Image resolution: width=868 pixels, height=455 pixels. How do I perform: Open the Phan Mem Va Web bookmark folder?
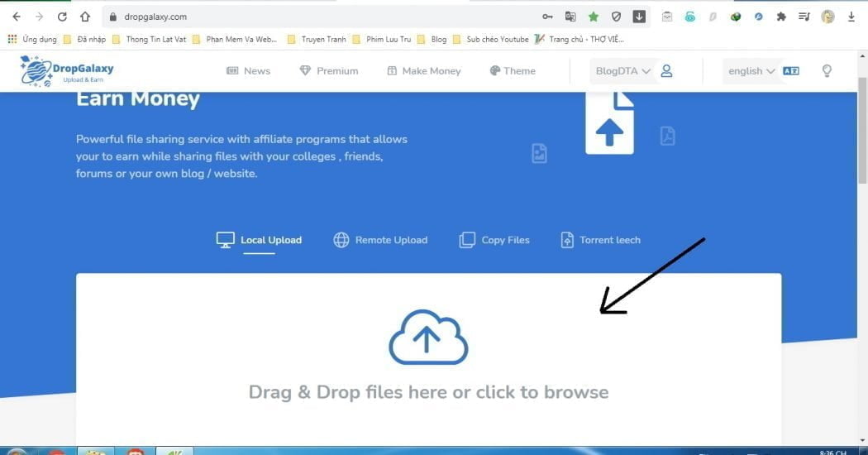[235, 40]
